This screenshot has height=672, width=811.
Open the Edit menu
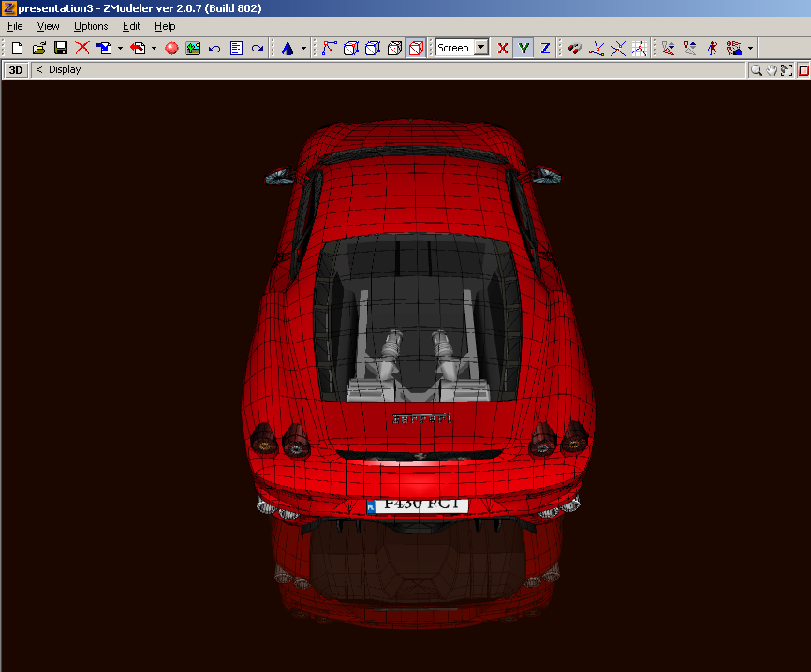coord(131,26)
